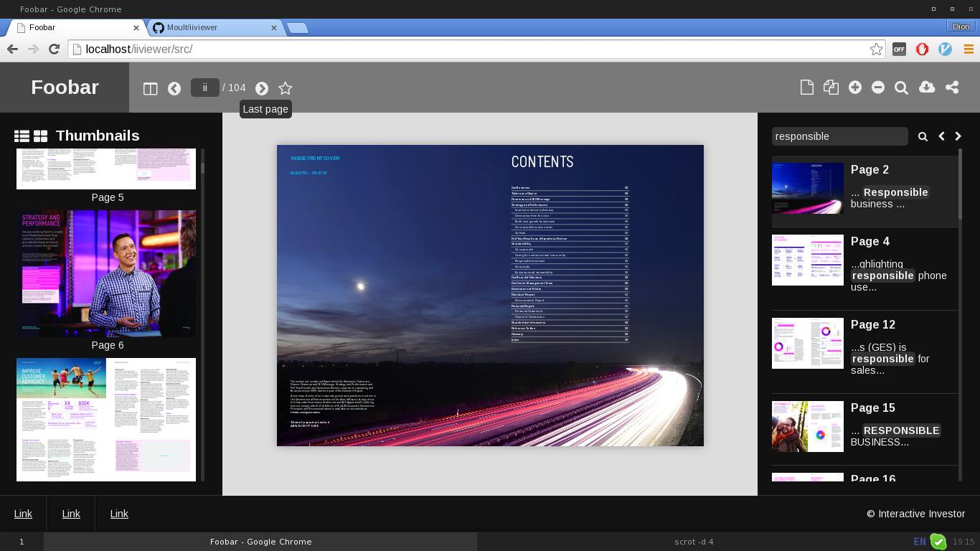Open the blue Vimium extension icon

point(946,50)
